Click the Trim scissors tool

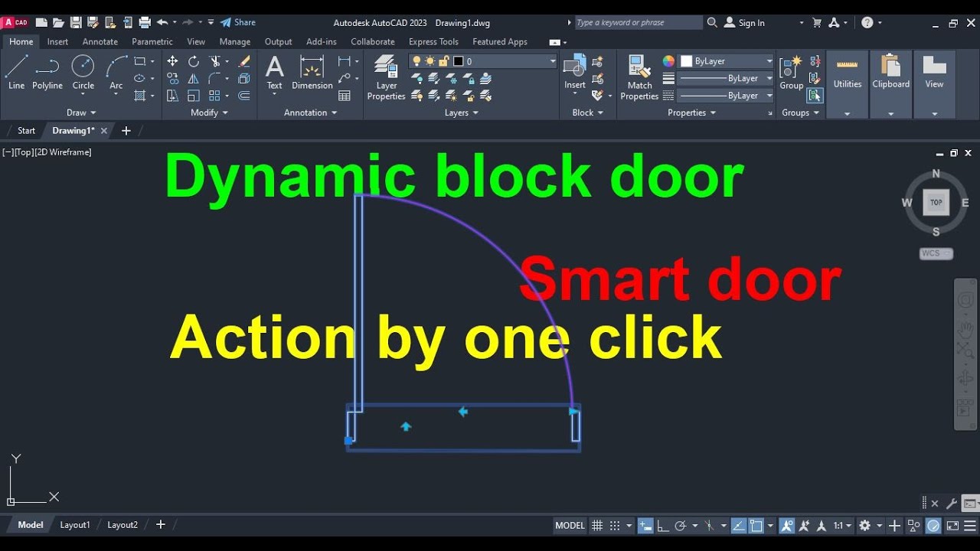click(x=215, y=61)
